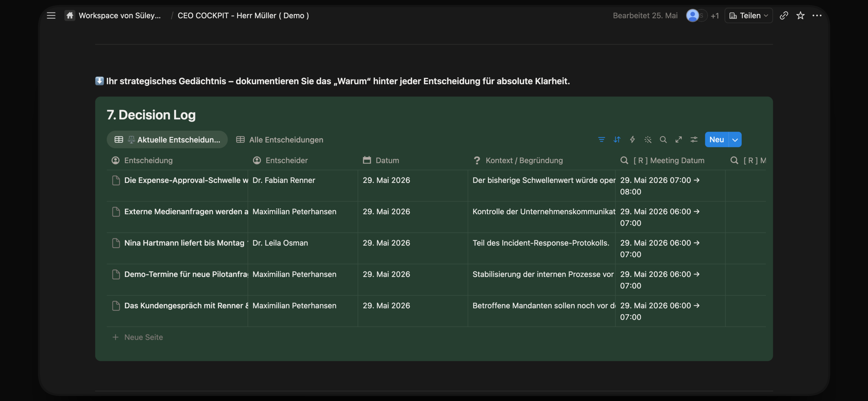Click the Neu button to add entry
Screen dimensions: 868x401
coord(717,139)
